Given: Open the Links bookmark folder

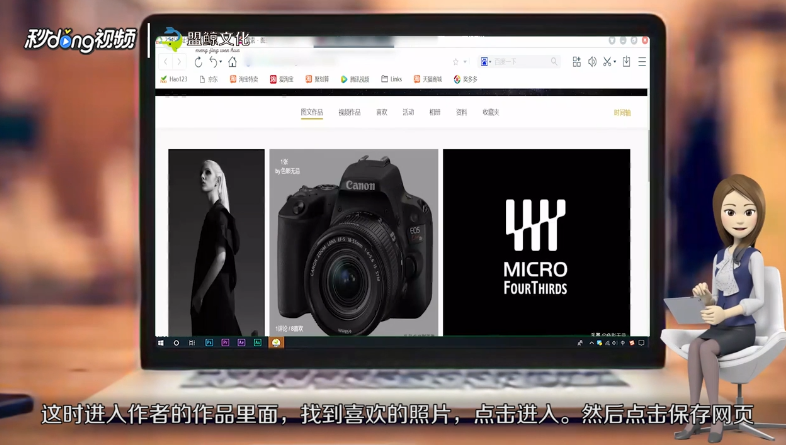Looking at the screenshot, I should point(391,79).
